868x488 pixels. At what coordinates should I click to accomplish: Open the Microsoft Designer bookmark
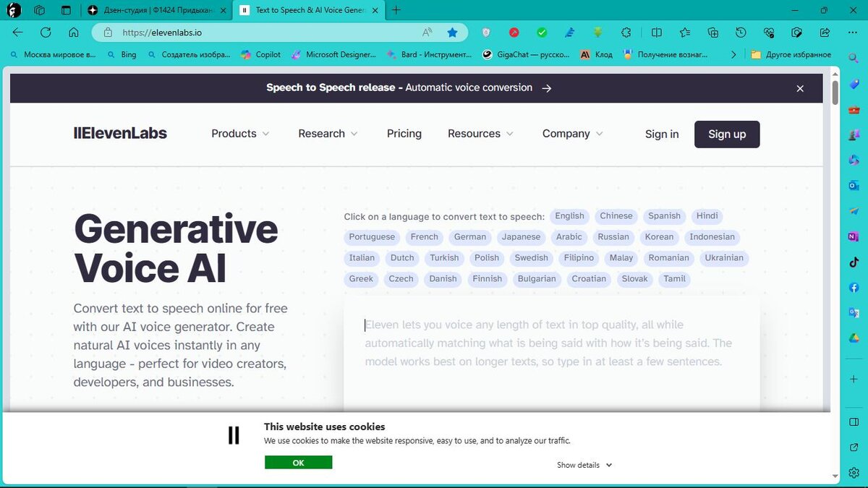click(333, 54)
